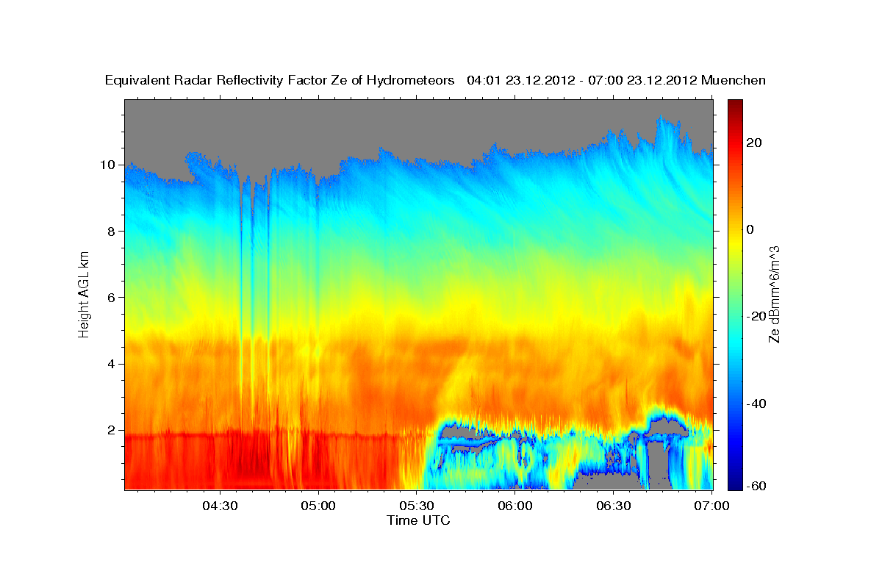Click the '06:30' time tick label
This screenshot has width=882, height=588.
point(614,506)
